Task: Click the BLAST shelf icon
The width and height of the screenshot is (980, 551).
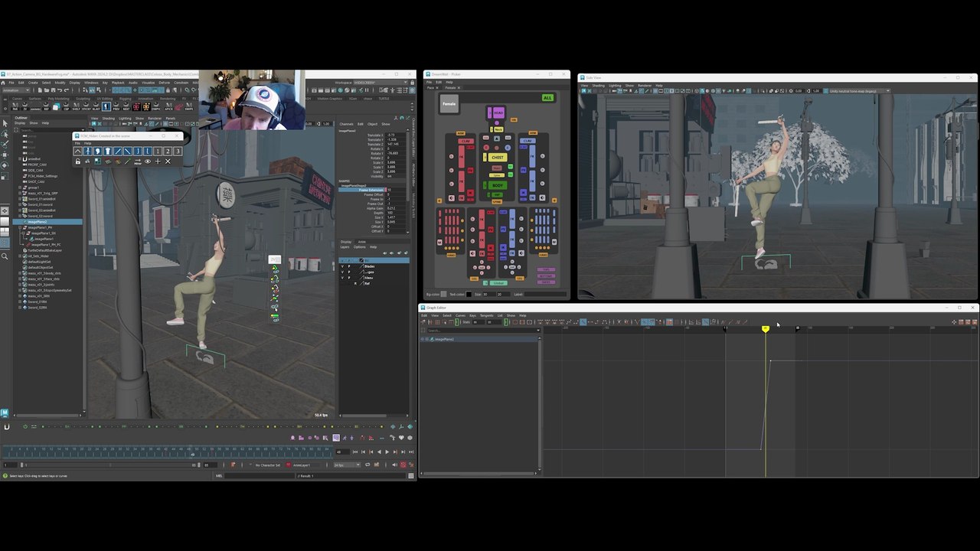Action: tap(96, 107)
